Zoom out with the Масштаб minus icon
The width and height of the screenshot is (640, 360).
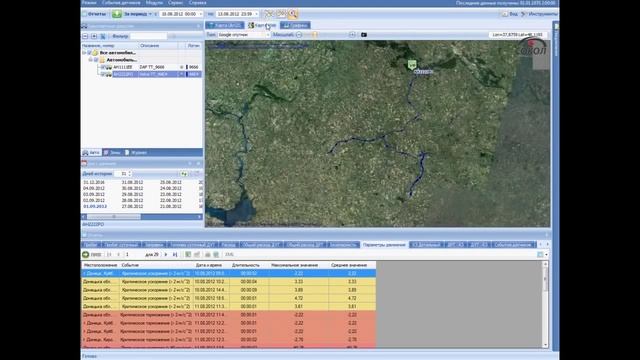click(299, 35)
